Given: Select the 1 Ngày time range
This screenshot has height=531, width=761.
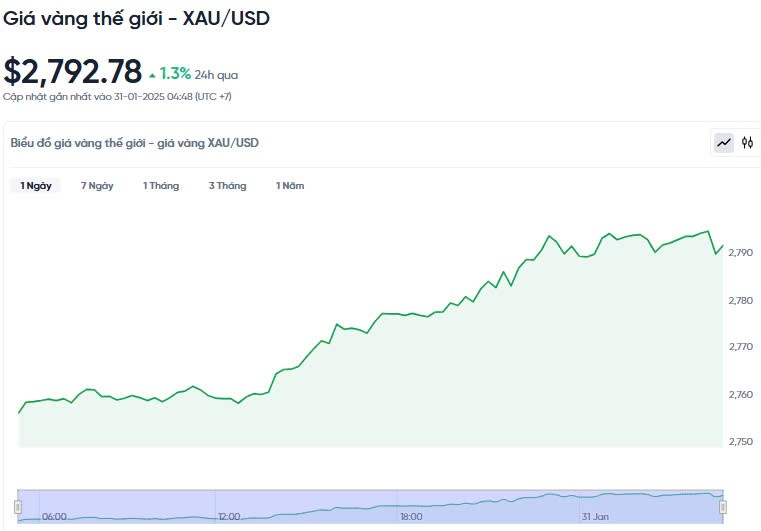Looking at the screenshot, I should [x=36, y=186].
